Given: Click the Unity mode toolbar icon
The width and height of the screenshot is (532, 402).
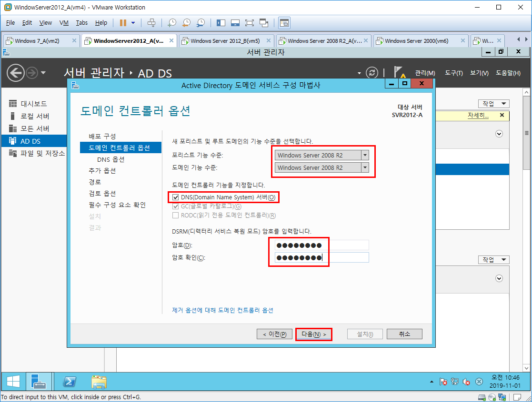Looking at the screenshot, I should 264,23.
